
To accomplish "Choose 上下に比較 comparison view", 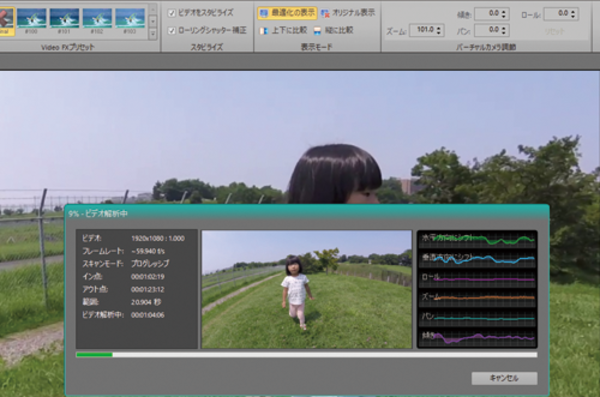I will pyautogui.click(x=284, y=30).
